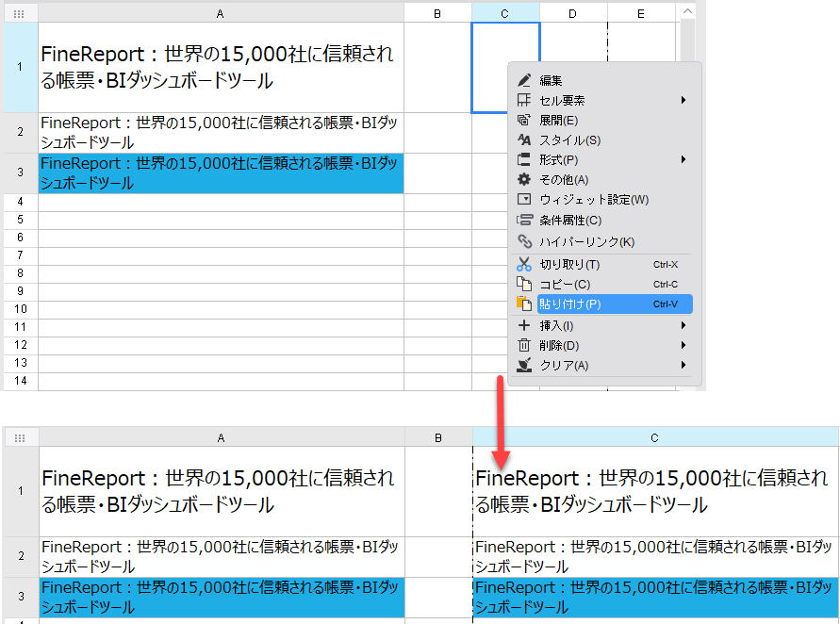
Task: Expand the 削除(D) submenu arrow
Action: [684, 346]
